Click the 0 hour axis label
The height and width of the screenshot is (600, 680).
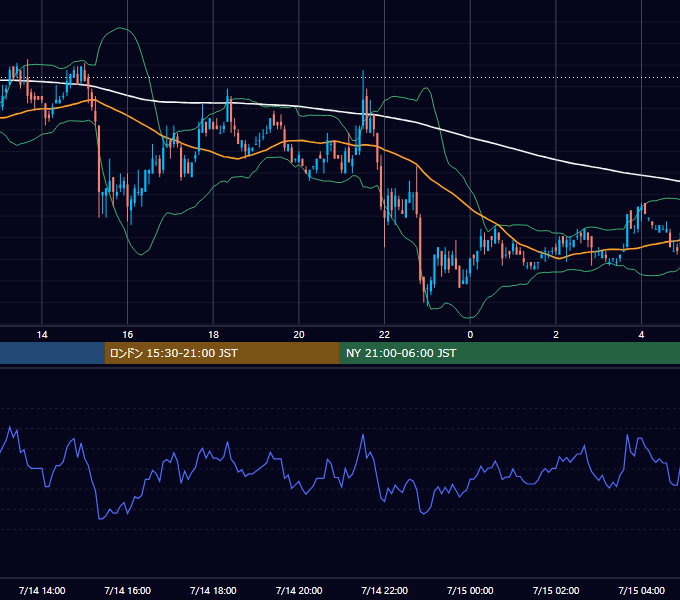pos(470,335)
